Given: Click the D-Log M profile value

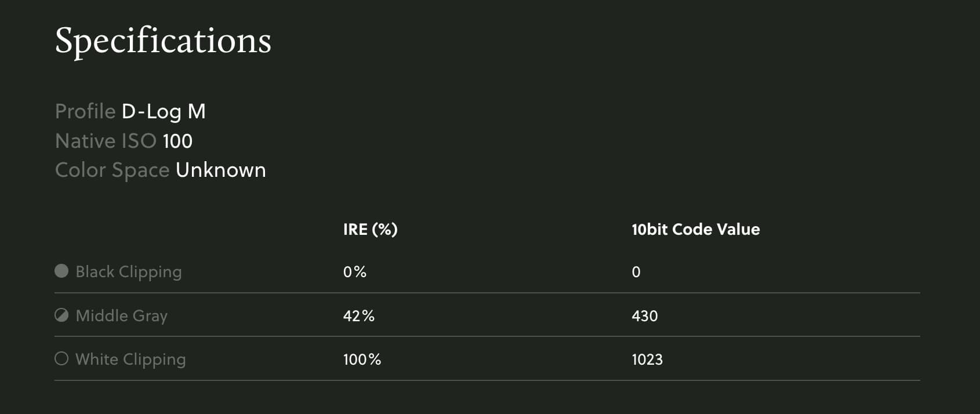Looking at the screenshot, I should click(x=164, y=111).
